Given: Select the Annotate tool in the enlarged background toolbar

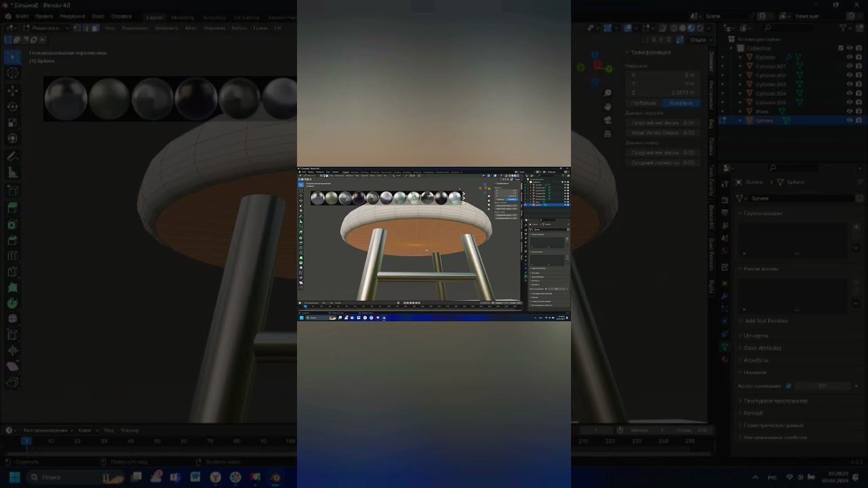Looking at the screenshot, I should point(13,156).
